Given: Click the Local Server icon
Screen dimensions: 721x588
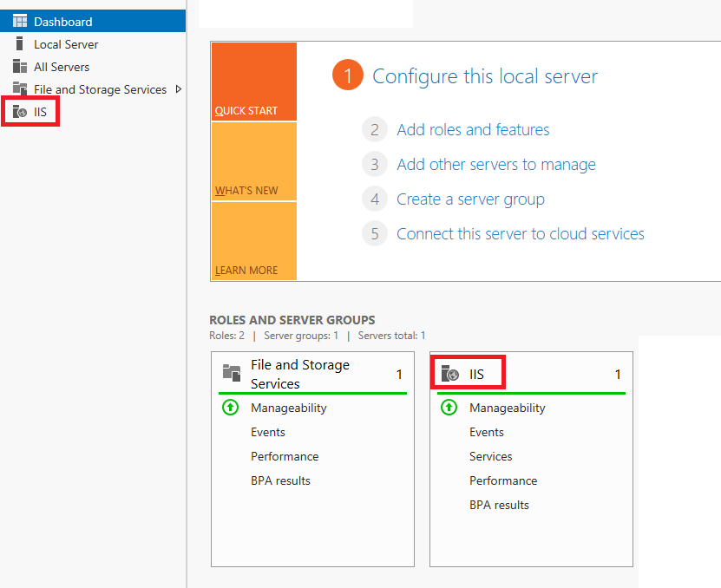Looking at the screenshot, I should pyautogui.click(x=19, y=44).
